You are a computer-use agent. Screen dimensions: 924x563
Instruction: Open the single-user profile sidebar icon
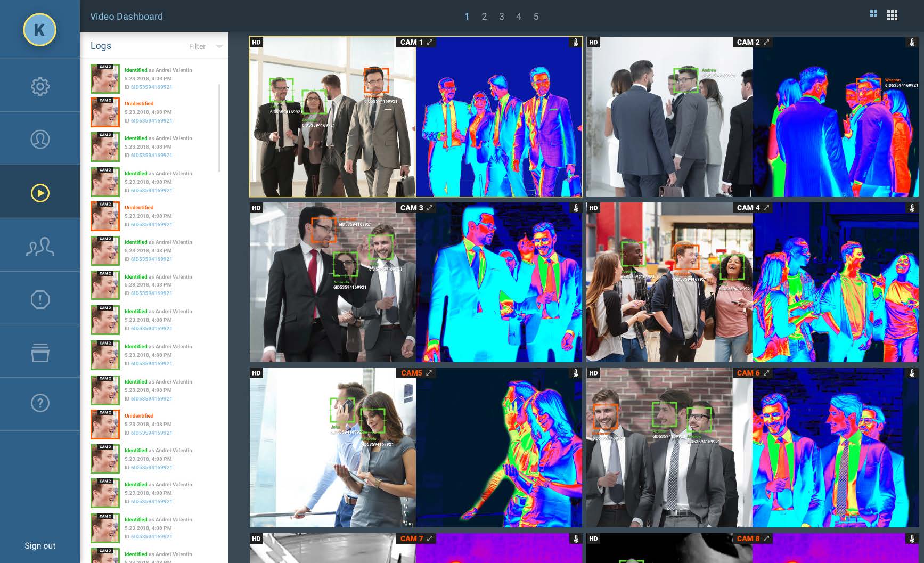[x=40, y=139]
